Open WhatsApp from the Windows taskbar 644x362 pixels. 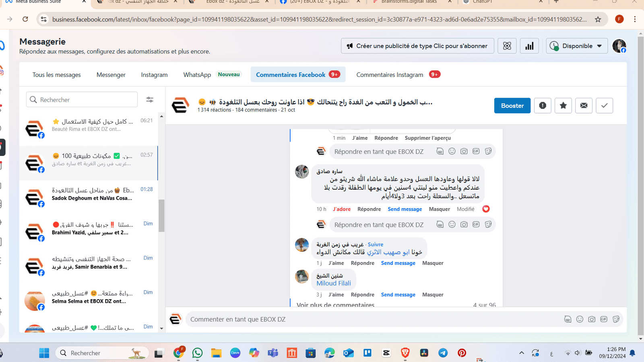[x=197, y=353]
